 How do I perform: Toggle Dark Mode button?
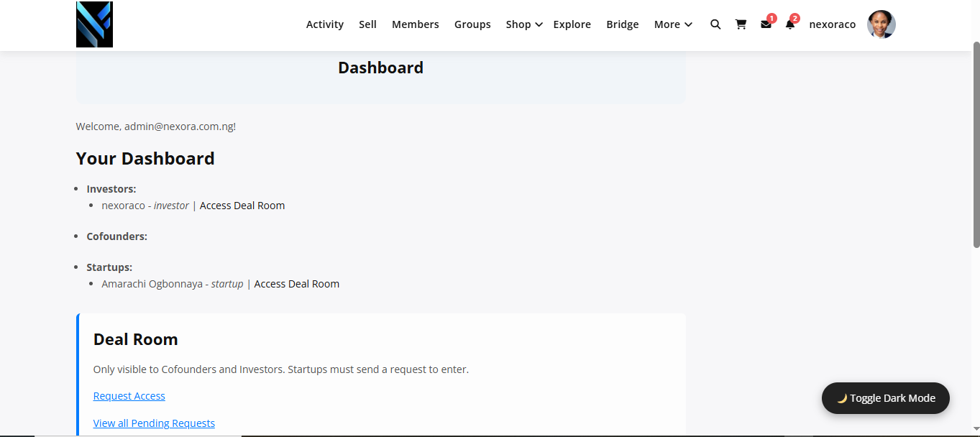click(885, 398)
